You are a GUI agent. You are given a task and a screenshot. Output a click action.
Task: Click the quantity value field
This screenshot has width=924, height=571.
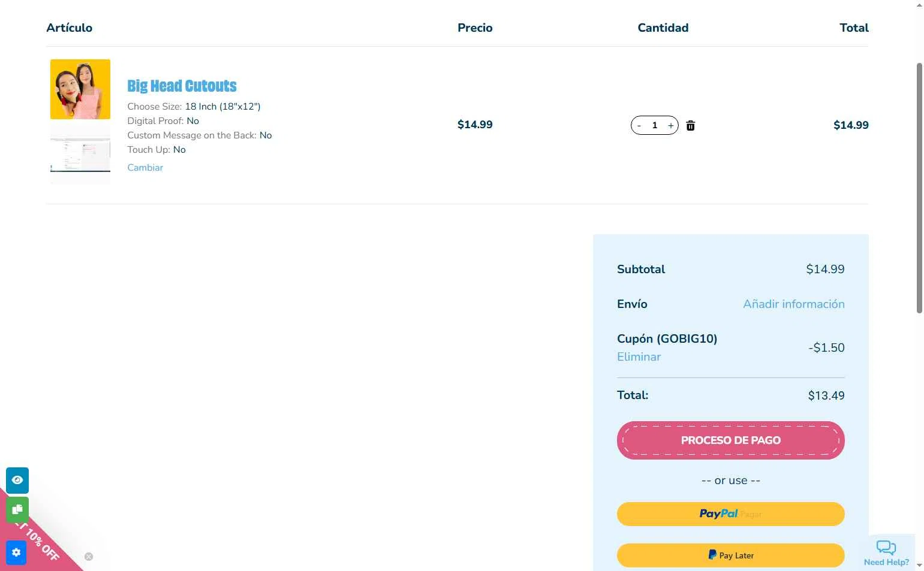click(655, 125)
